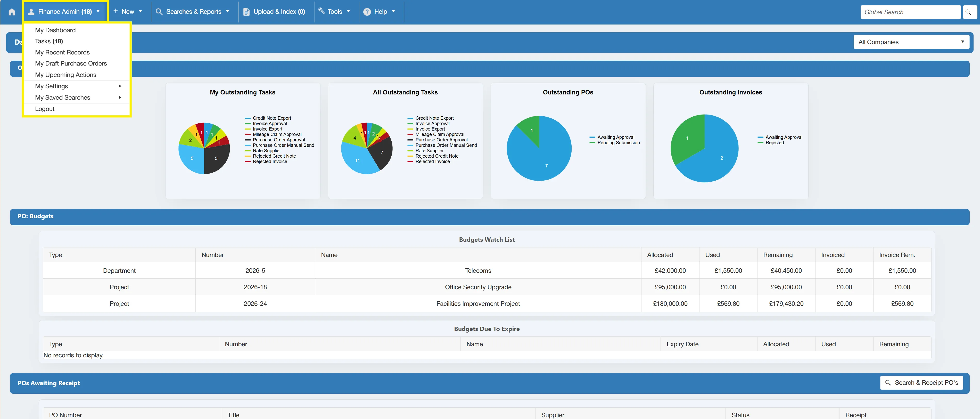The image size is (980, 419).
Task: Expand the My Saved Searches submenu
Action: pyautogui.click(x=77, y=98)
